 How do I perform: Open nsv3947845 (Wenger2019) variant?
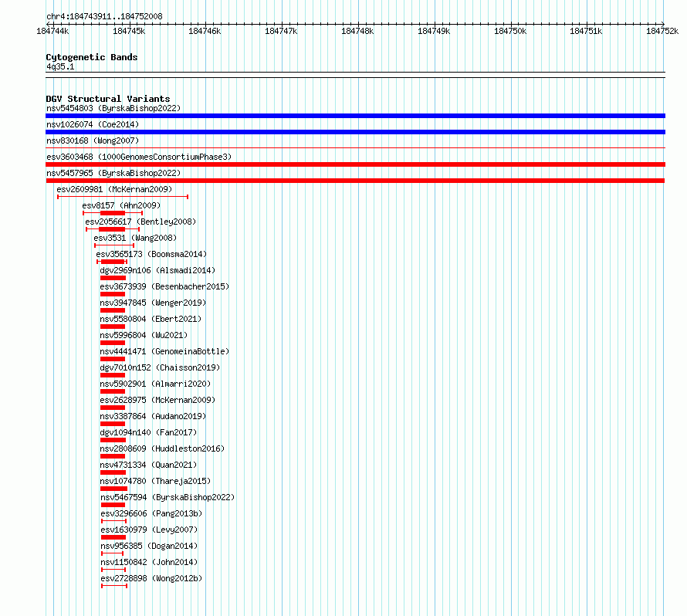[x=153, y=303]
